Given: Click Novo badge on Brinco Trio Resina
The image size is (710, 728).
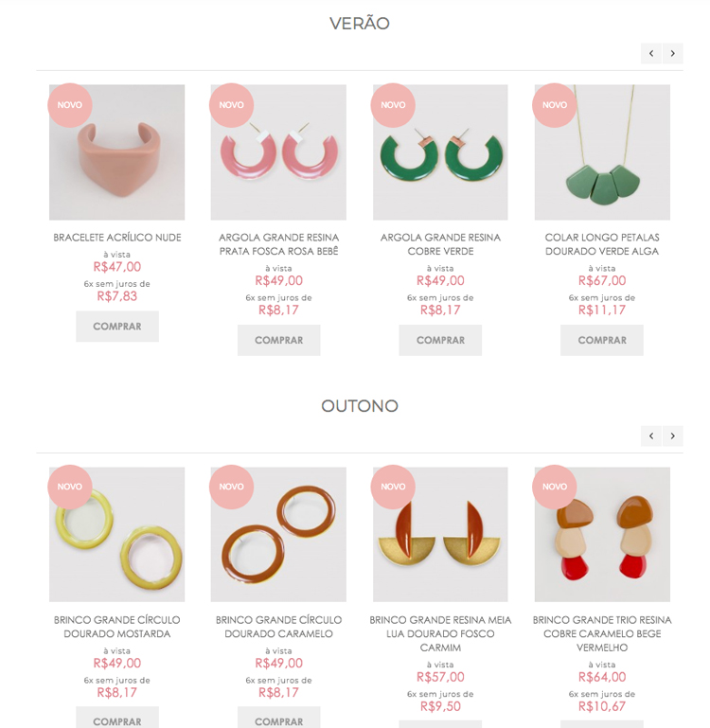Looking at the screenshot, I should [x=555, y=487].
